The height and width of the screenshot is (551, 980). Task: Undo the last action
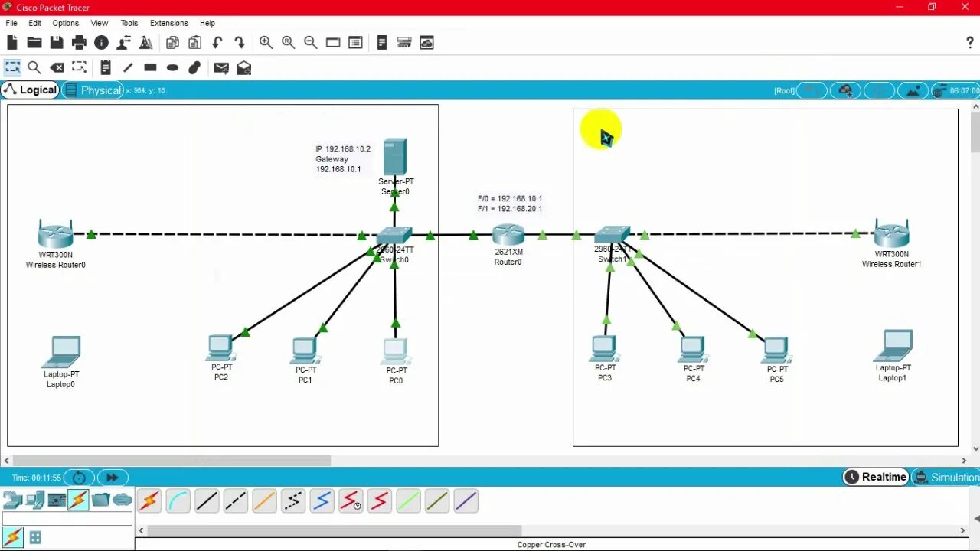click(217, 43)
